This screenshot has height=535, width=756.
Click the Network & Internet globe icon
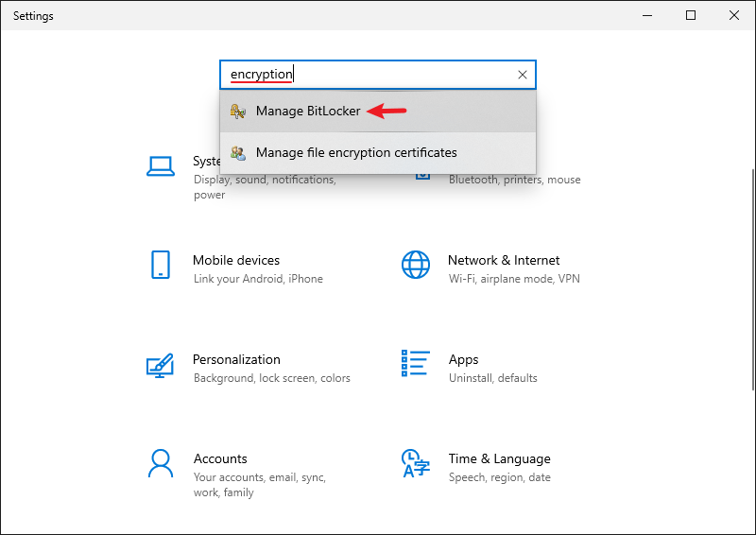(416, 265)
